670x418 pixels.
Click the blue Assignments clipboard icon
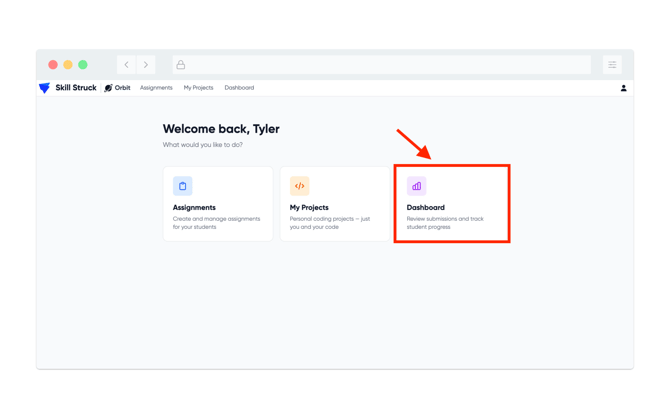[182, 186]
